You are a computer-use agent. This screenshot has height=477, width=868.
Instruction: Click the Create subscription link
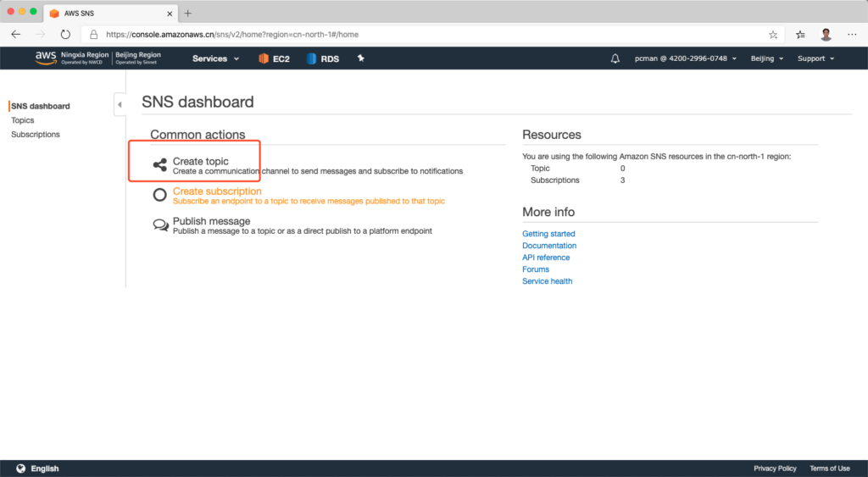tap(217, 191)
